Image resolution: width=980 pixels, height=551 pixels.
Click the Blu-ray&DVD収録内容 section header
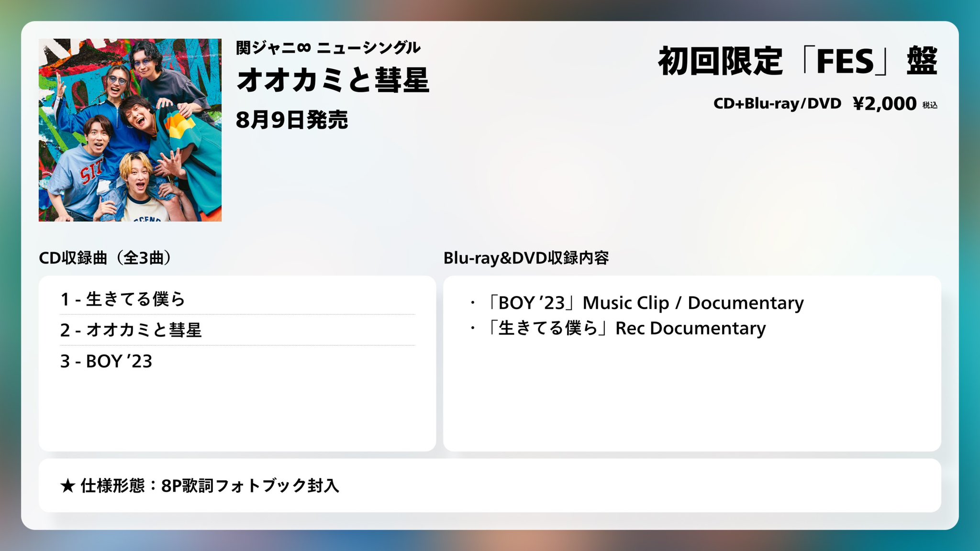(x=525, y=258)
